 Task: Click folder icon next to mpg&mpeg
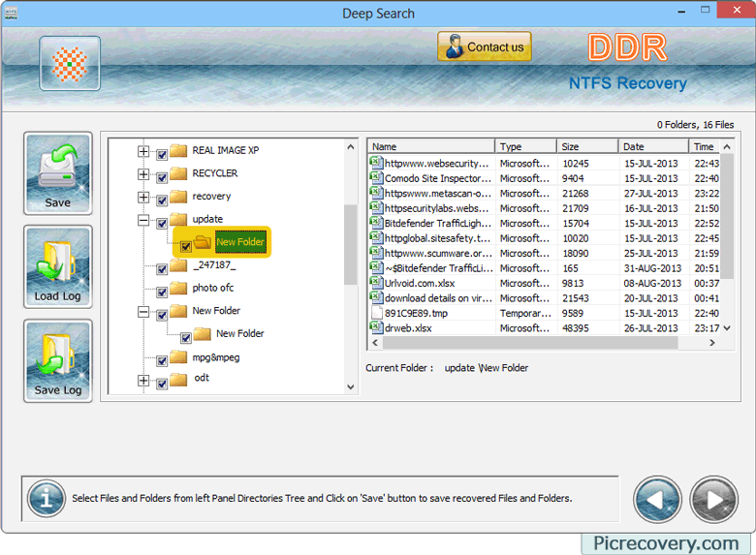coord(178,356)
